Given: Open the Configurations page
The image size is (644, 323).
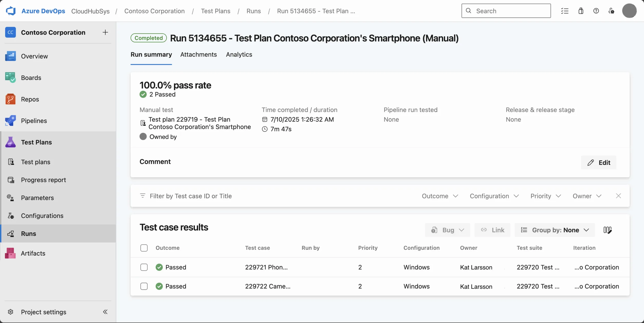Looking at the screenshot, I should pyautogui.click(x=42, y=216).
